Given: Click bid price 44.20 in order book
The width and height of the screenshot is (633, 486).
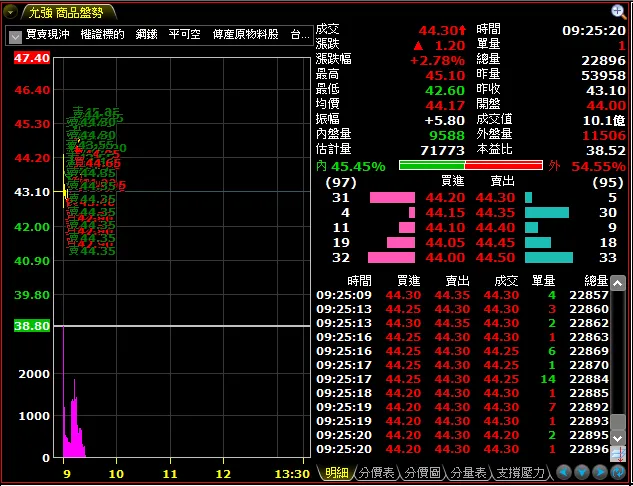Looking at the screenshot, I should pos(445,198).
